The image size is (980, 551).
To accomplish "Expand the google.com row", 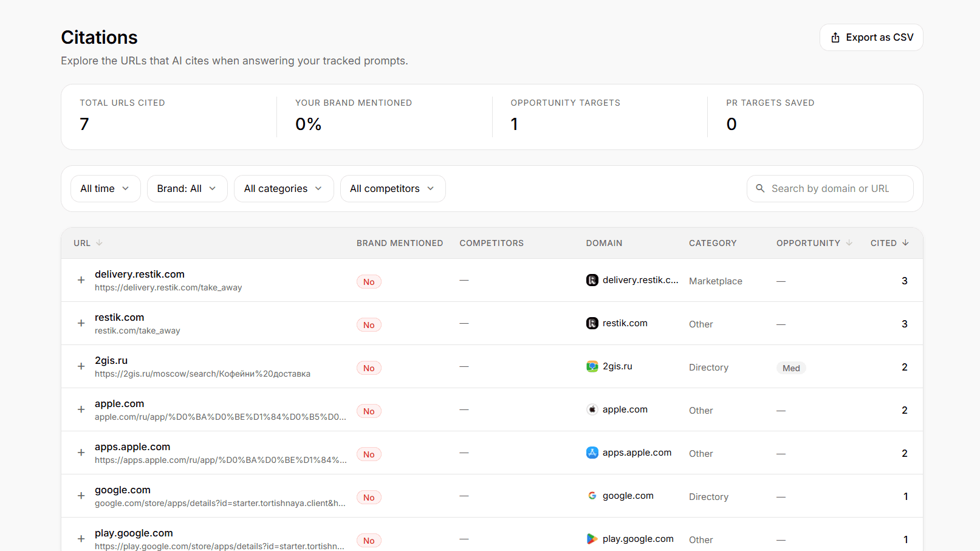I will point(81,496).
